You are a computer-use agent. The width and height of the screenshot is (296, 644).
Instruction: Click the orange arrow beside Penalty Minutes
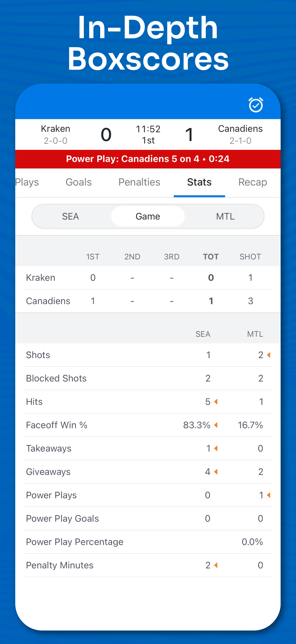(x=216, y=565)
